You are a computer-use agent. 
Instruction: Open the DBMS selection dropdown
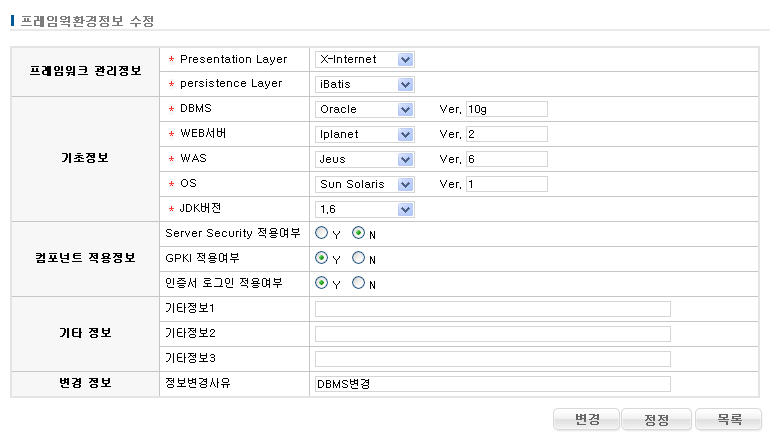pos(364,109)
